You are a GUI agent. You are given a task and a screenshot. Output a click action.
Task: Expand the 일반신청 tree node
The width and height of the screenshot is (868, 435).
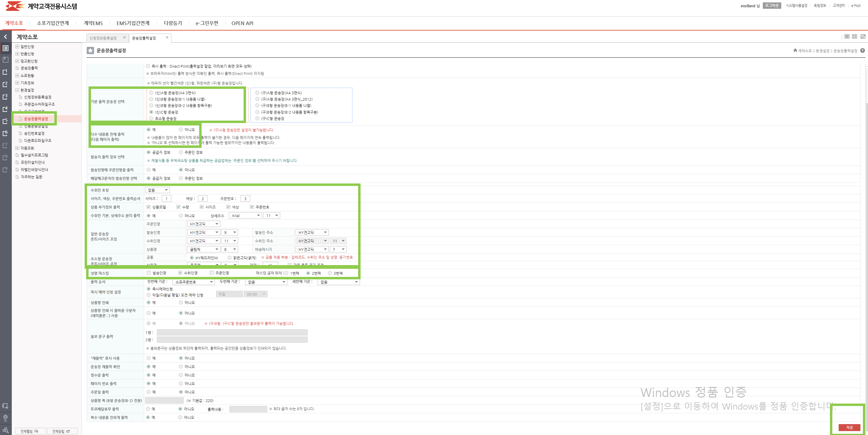tap(17, 47)
